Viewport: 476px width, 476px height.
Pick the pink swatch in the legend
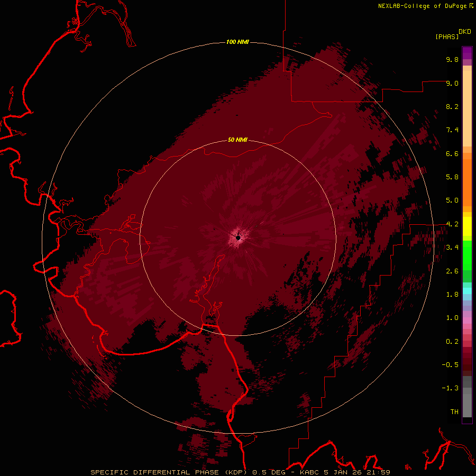467,321
